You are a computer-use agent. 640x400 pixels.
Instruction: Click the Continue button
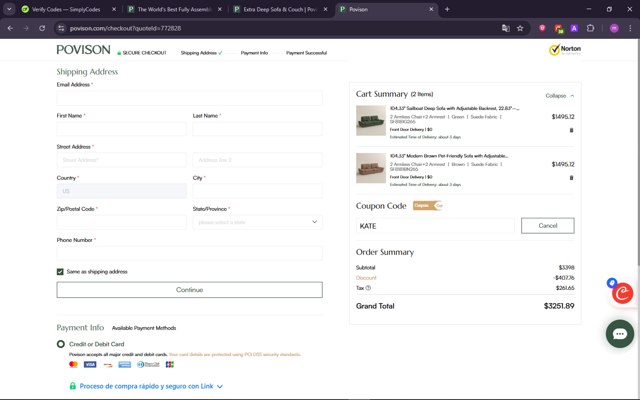(x=189, y=290)
